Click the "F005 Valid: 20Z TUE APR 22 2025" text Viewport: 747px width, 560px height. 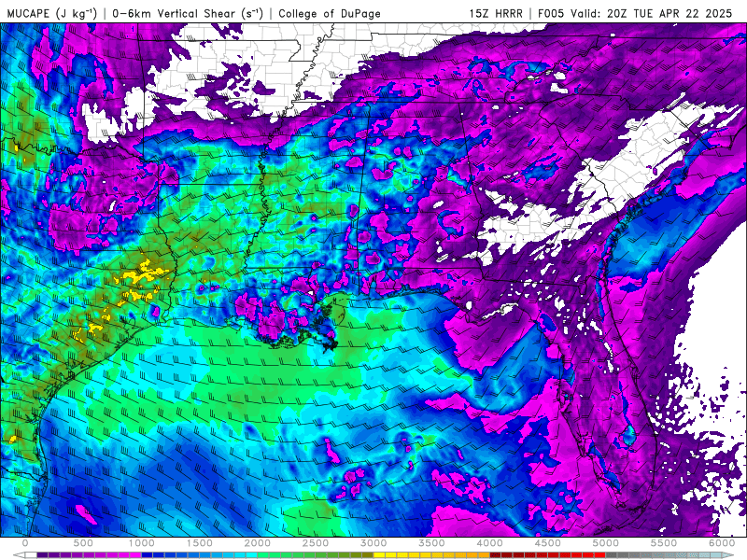point(635,13)
